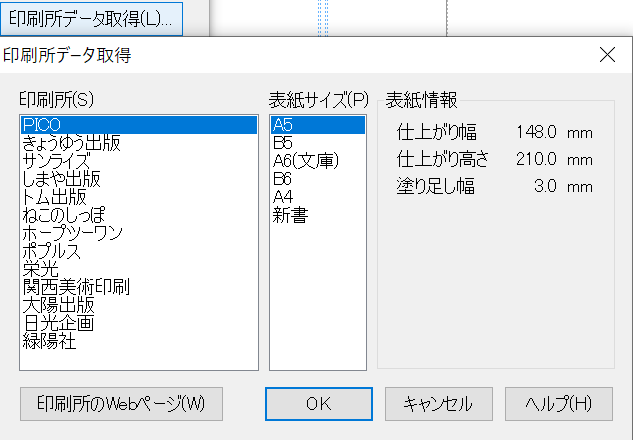Select PICO in the printer list
This screenshot has width=633, height=440.
point(139,125)
